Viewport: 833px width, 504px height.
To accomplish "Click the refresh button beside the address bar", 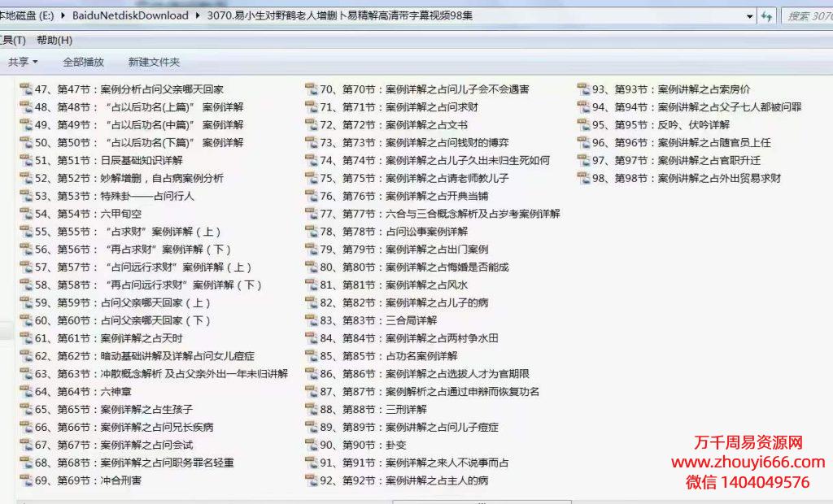I will (766, 16).
